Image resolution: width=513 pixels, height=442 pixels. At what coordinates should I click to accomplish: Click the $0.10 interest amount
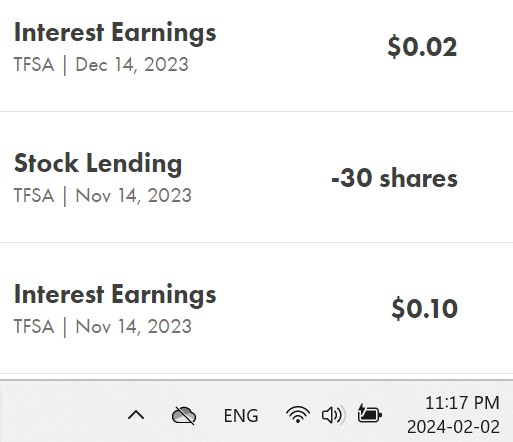coord(424,309)
